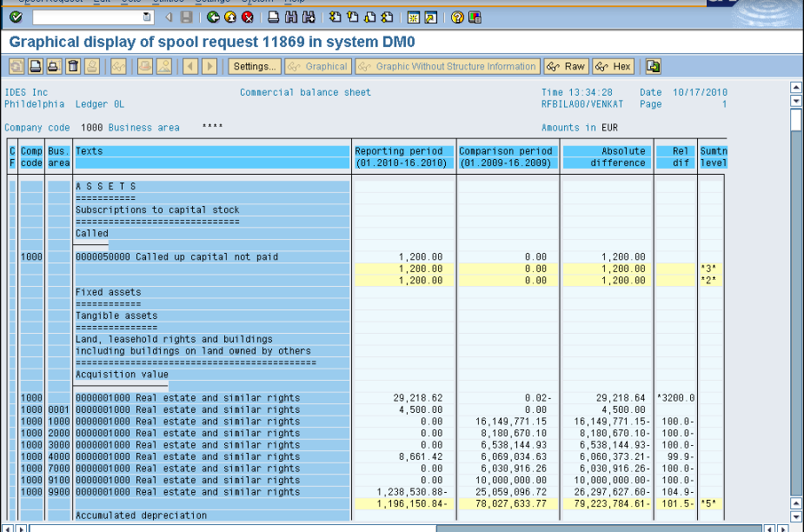Go to Last Page icon
The height and width of the screenshot is (532, 804).
pyautogui.click(x=387, y=17)
